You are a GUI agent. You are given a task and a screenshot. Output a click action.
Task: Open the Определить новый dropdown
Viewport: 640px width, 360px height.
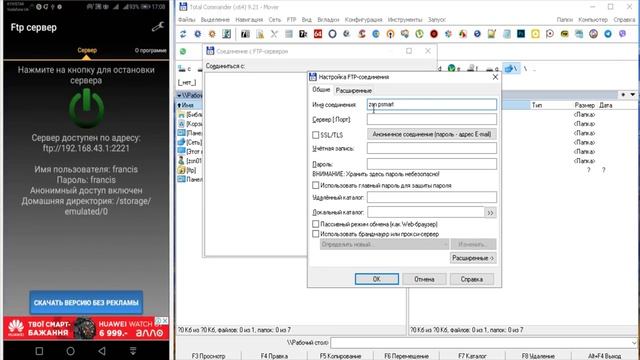click(384, 244)
